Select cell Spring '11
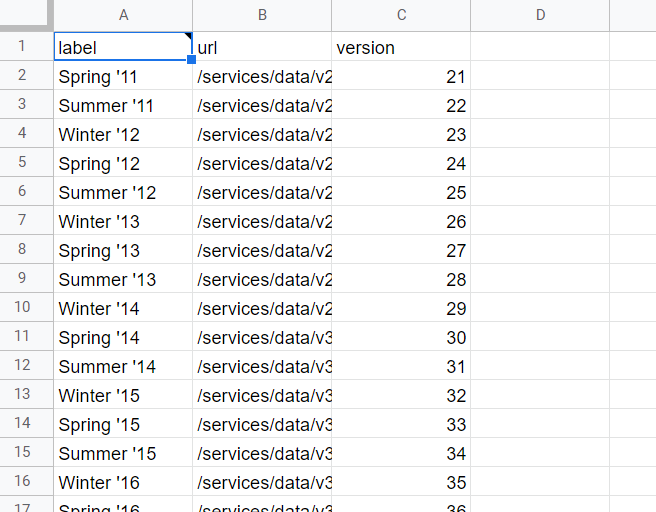656x512 pixels. coord(123,75)
